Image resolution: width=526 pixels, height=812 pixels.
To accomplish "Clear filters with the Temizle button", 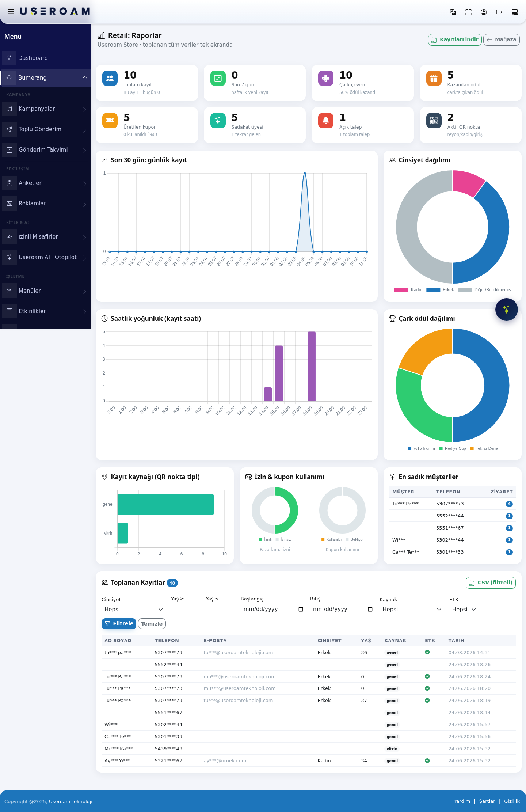I will pos(152,624).
